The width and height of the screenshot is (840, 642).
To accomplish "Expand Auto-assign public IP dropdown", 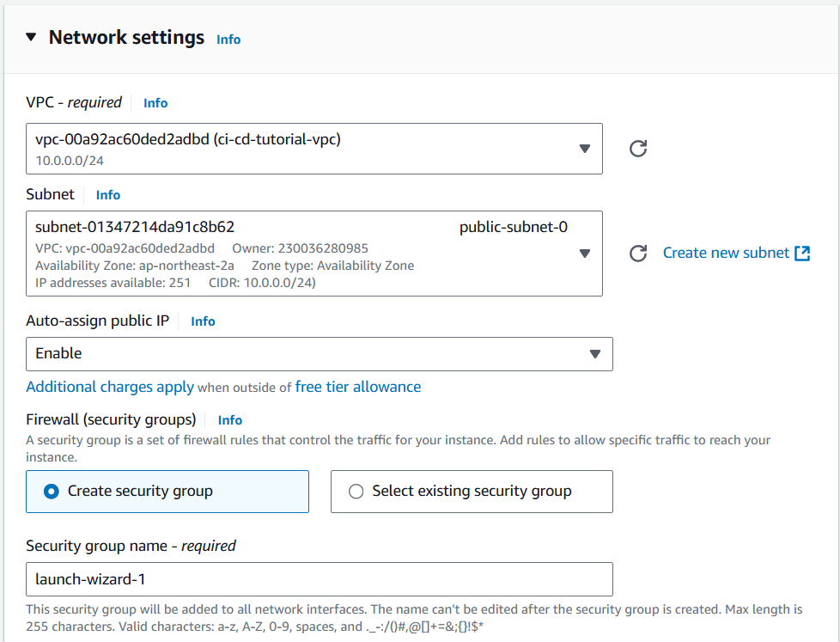I will [320, 354].
